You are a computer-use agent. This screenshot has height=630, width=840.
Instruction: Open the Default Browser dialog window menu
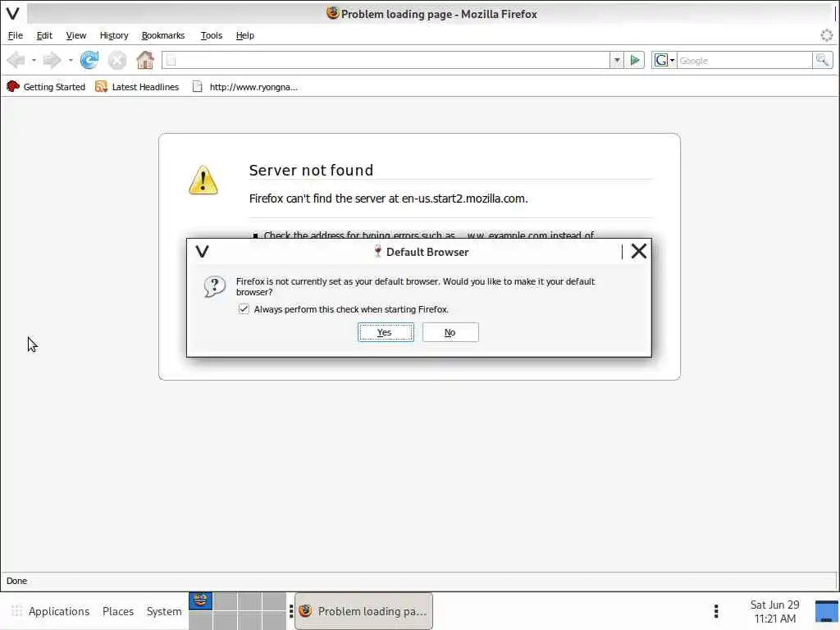pos(202,251)
